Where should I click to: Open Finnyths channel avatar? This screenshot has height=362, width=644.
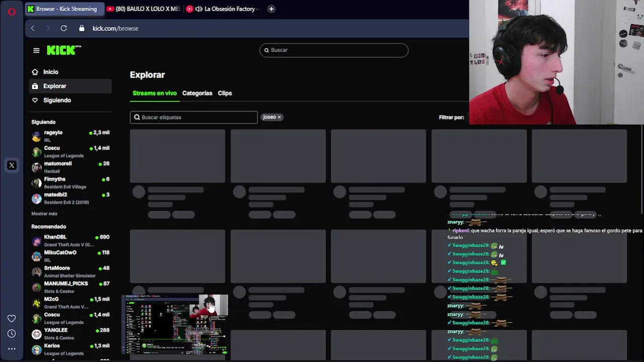(36, 183)
